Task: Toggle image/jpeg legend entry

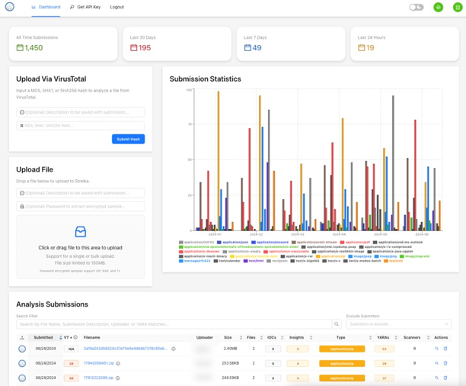Action: [x=360, y=256]
